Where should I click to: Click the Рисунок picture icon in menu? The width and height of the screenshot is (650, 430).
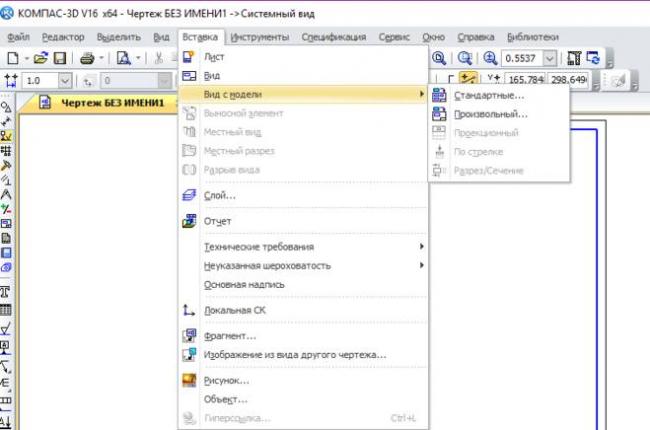coord(190,380)
